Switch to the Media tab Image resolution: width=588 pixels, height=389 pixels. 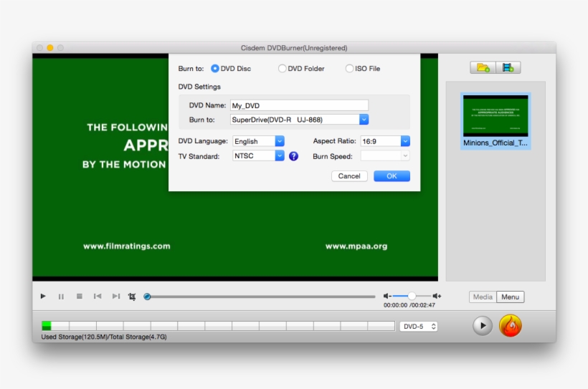(483, 297)
